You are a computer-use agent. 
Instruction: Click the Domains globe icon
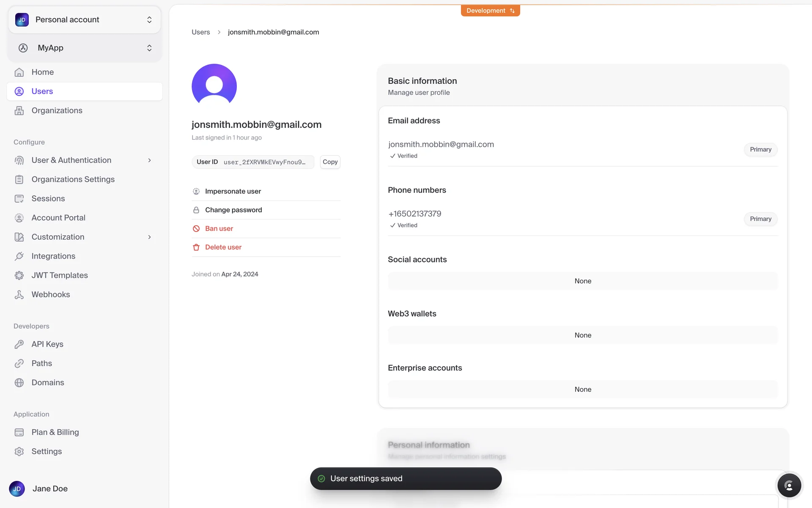pos(19,383)
